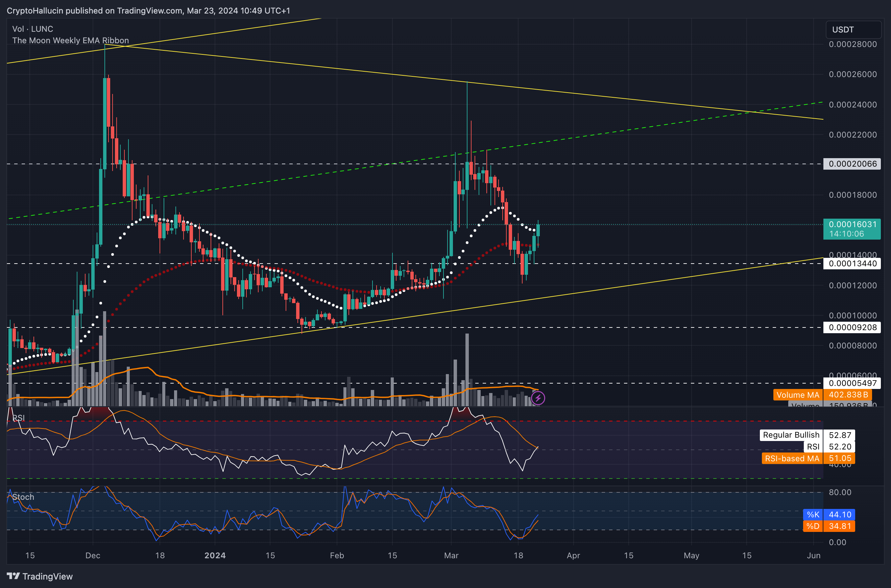Click the Apr label on time axis
This screenshot has height=588, width=891.
[573, 555]
